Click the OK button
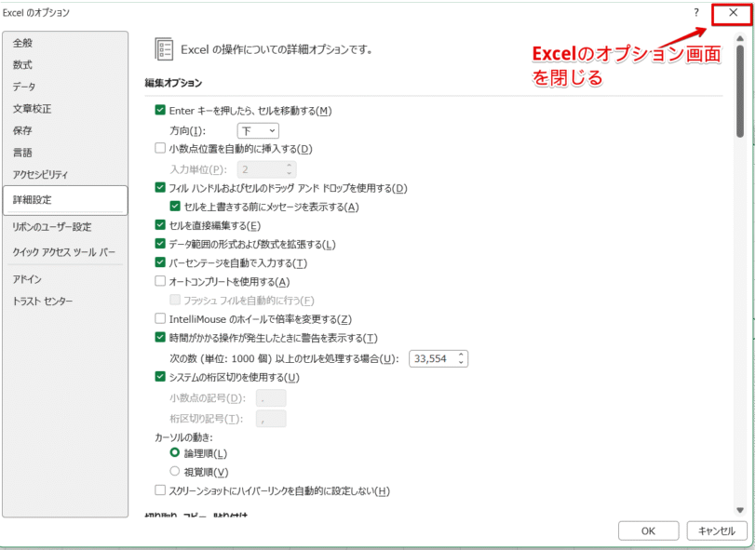This screenshot has height=550, width=756. pyautogui.click(x=649, y=530)
